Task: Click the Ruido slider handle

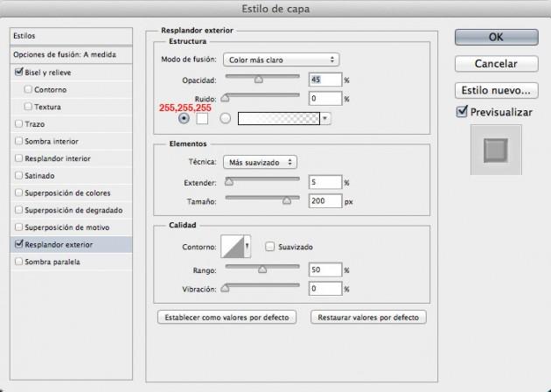Action: coord(225,98)
